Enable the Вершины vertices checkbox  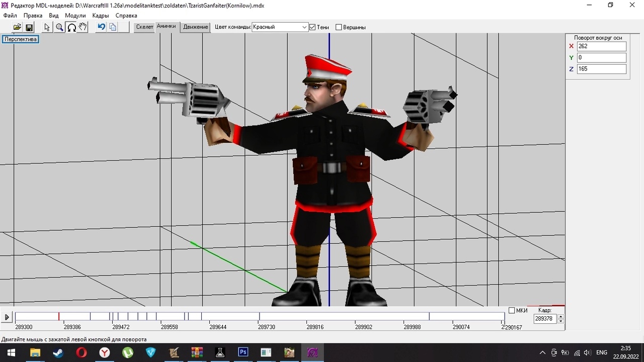[339, 27]
